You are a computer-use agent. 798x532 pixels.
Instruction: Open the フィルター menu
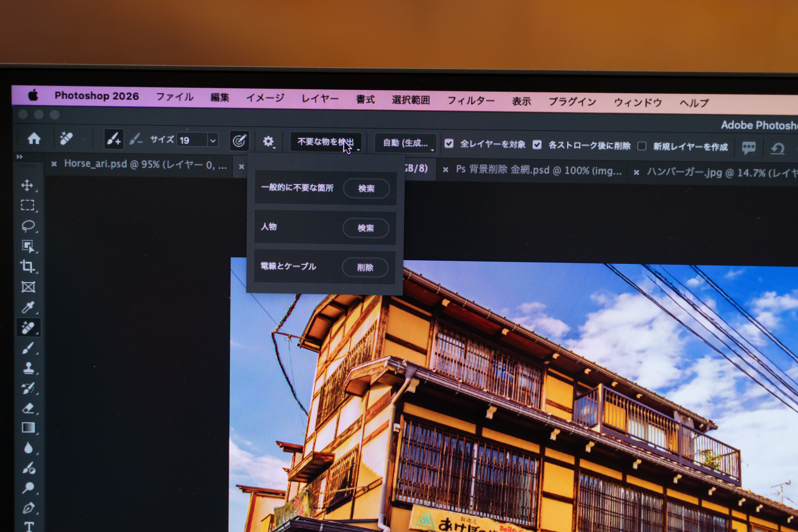click(471, 101)
